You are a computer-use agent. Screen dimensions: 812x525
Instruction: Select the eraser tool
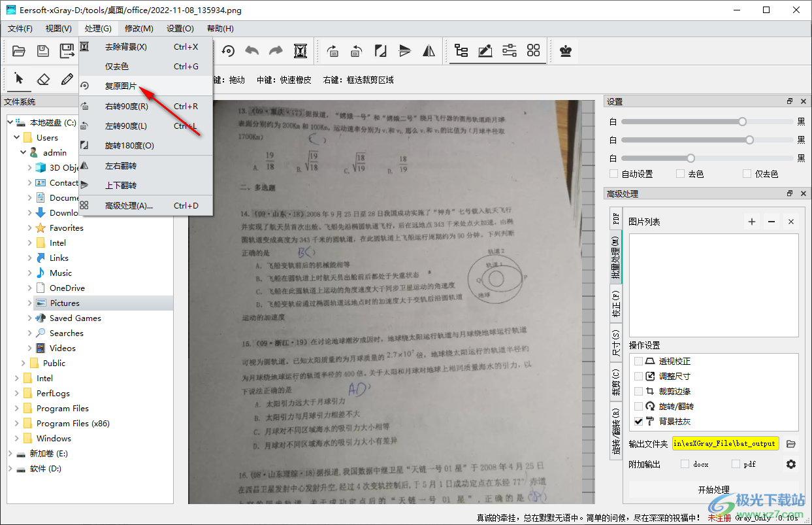[x=43, y=79]
